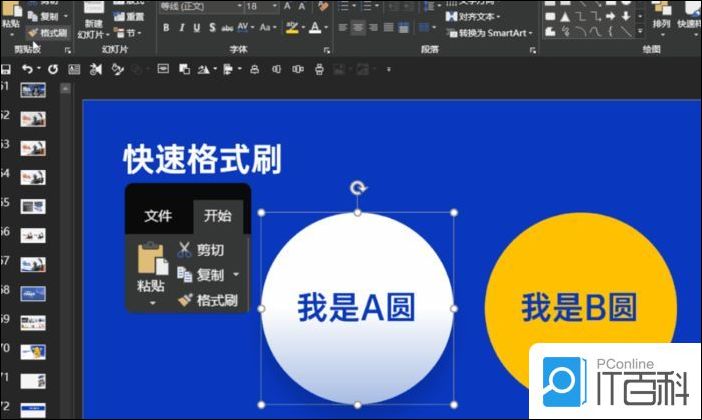Toggle Italic text formatting
The width and height of the screenshot is (702, 420).
[182, 28]
